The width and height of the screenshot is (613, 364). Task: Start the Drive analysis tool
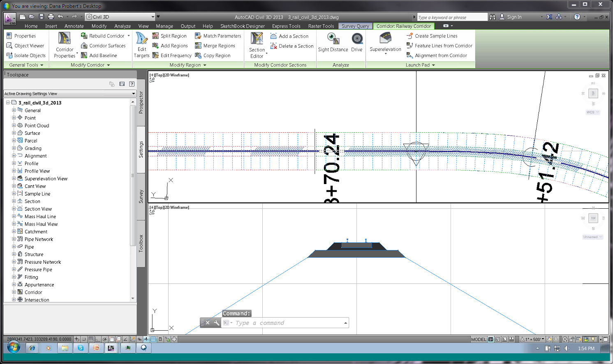[356, 41]
